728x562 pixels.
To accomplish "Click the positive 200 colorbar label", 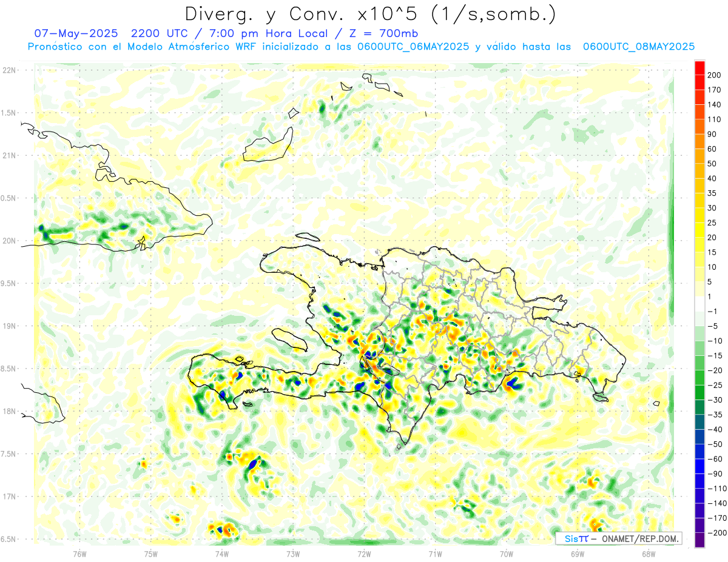I will coord(715,75).
